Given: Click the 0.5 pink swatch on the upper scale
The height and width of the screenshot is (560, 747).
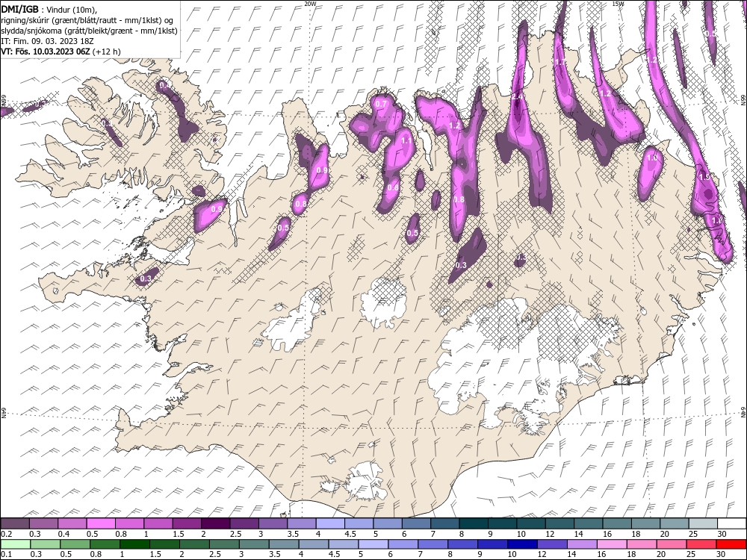Looking at the screenshot, I should (101, 523).
